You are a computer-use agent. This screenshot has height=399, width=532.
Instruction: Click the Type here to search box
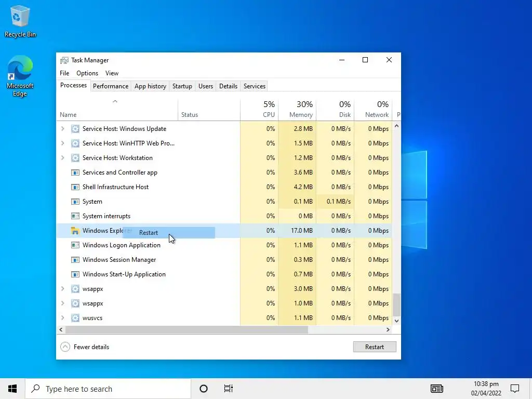(x=108, y=389)
